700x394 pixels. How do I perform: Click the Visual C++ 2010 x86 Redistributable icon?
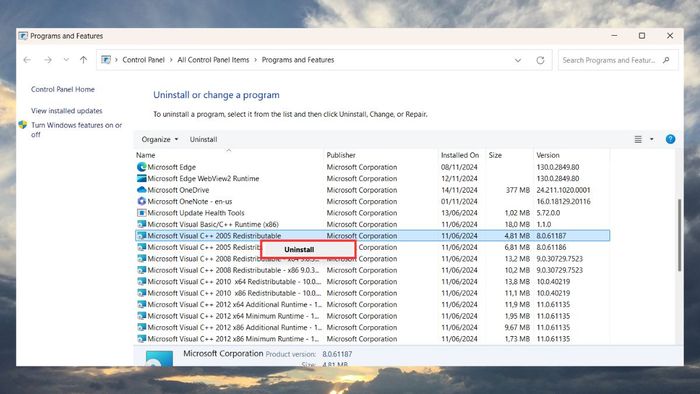pyautogui.click(x=142, y=293)
